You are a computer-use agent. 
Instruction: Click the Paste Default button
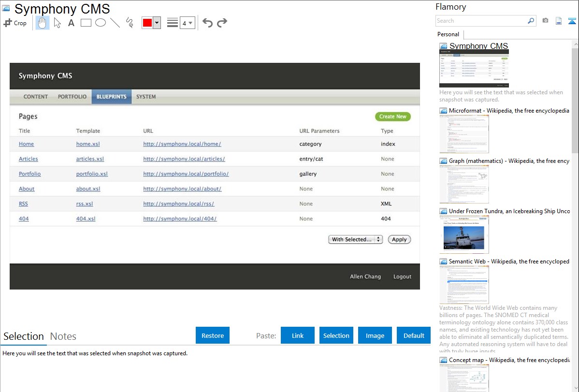click(x=414, y=335)
